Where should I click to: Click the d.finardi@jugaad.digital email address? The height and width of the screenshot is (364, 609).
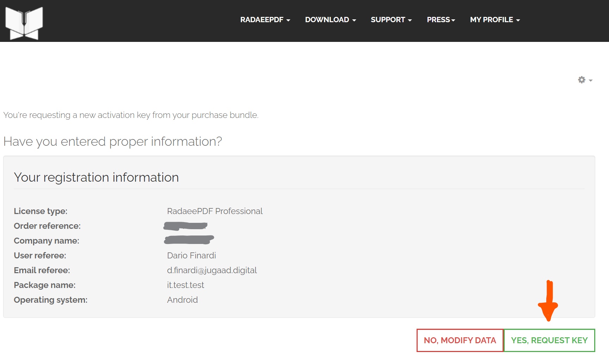[212, 270]
